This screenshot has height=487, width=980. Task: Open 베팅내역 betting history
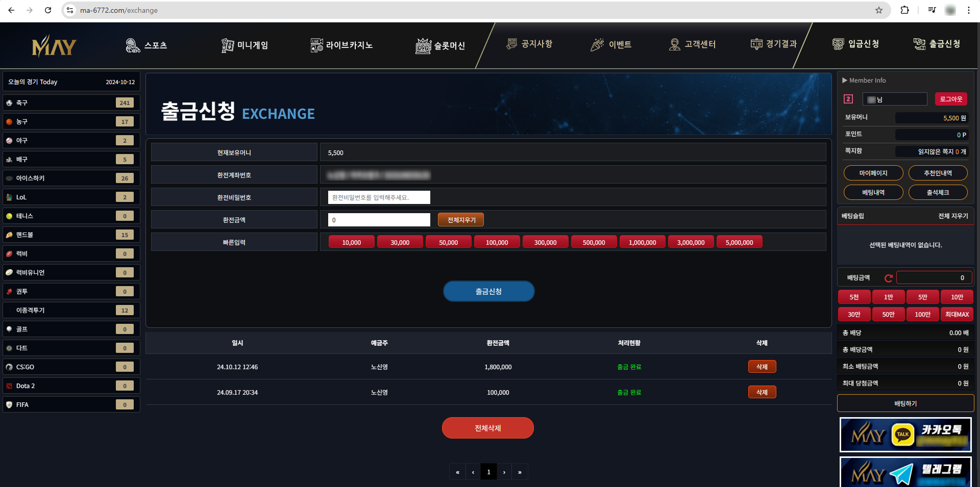(x=873, y=192)
